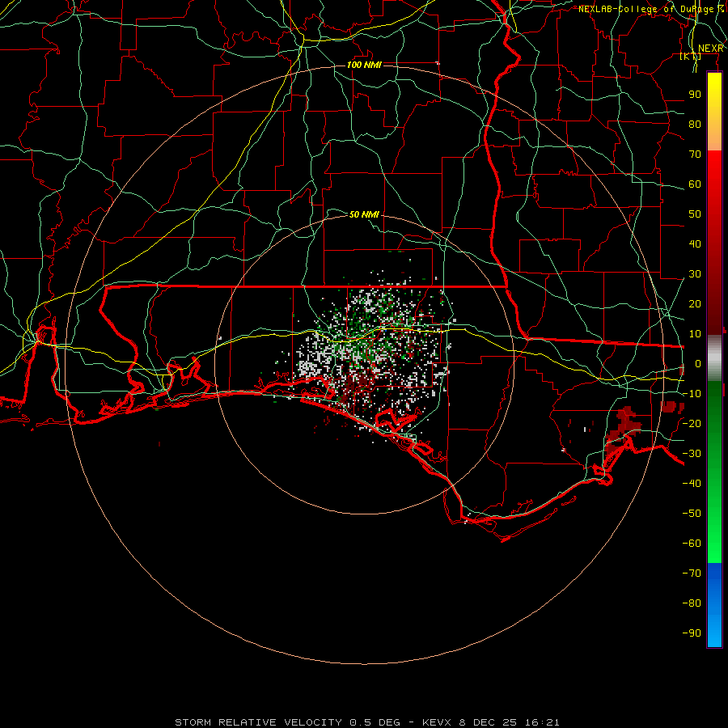728x728 pixels.
Task: Click the 0 value on the velocity scale
Action: (x=698, y=364)
